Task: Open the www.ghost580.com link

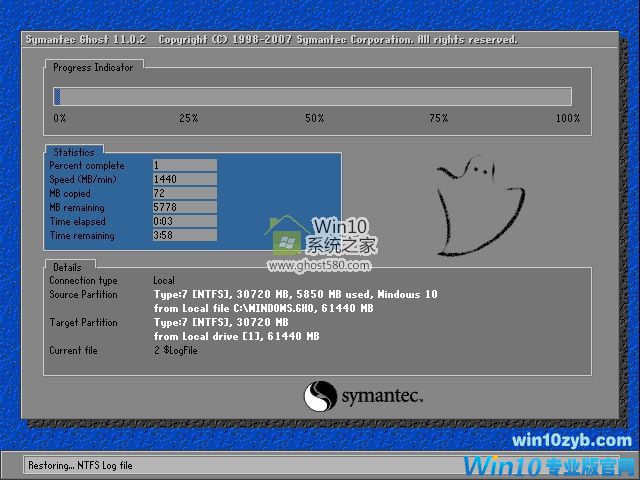Action: (x=320, y=266)
